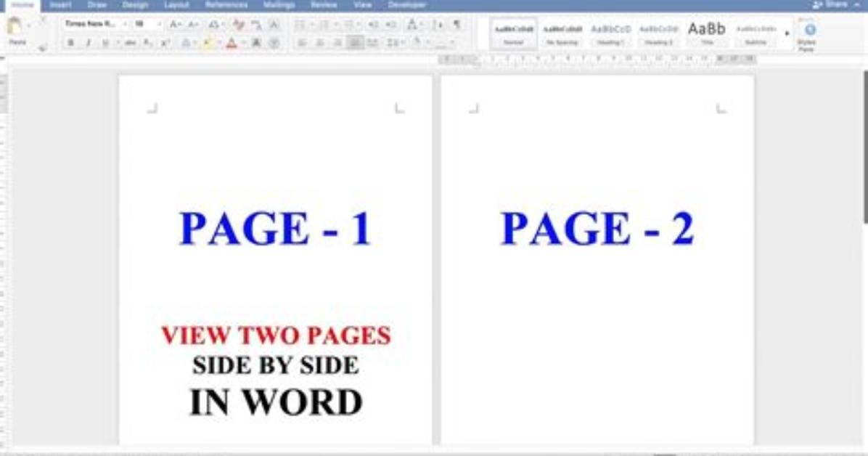Open the Review tab

(x=324, y=5)
